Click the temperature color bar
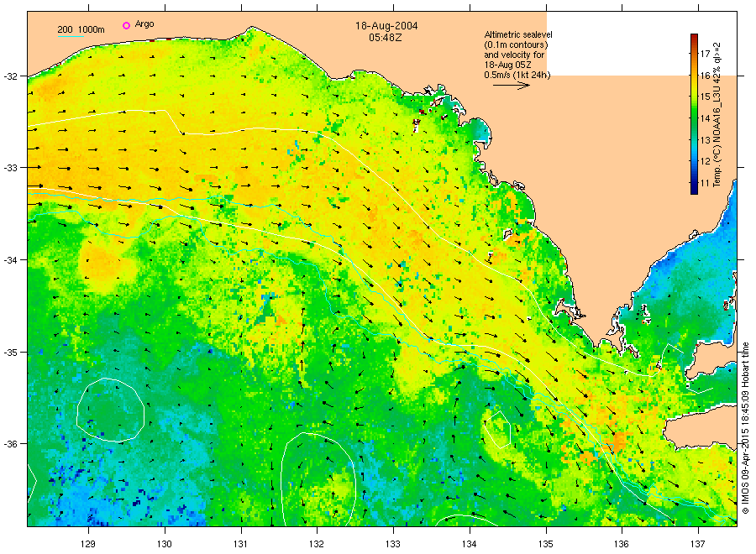Screen dimensions: 756x554 pyautogui.click(x=695, y=114)
